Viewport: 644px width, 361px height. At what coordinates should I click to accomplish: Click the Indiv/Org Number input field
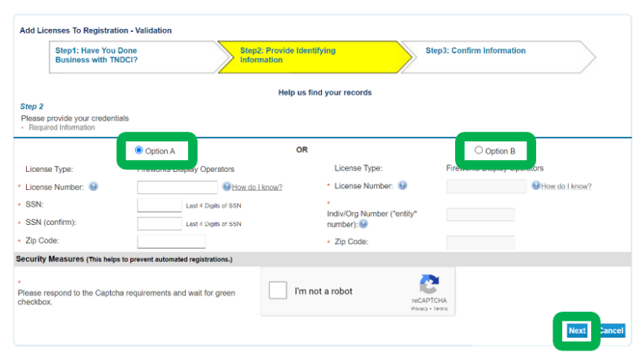(480, 214)
